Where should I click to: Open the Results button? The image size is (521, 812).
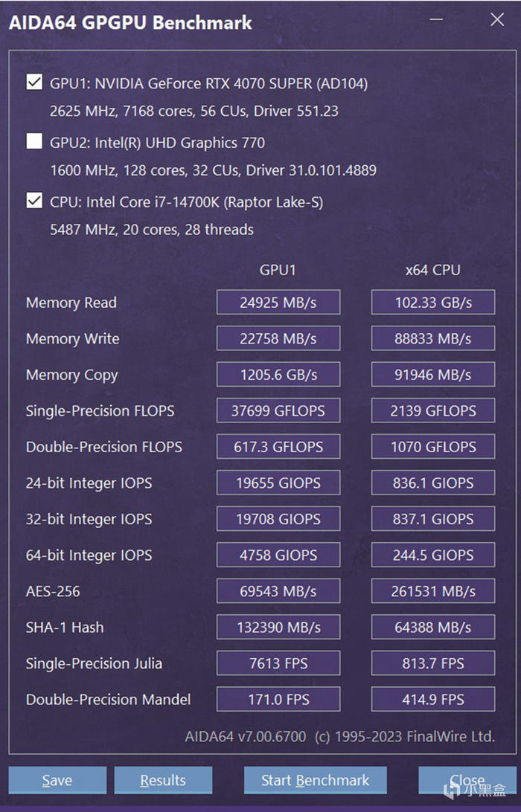(163, 780)
